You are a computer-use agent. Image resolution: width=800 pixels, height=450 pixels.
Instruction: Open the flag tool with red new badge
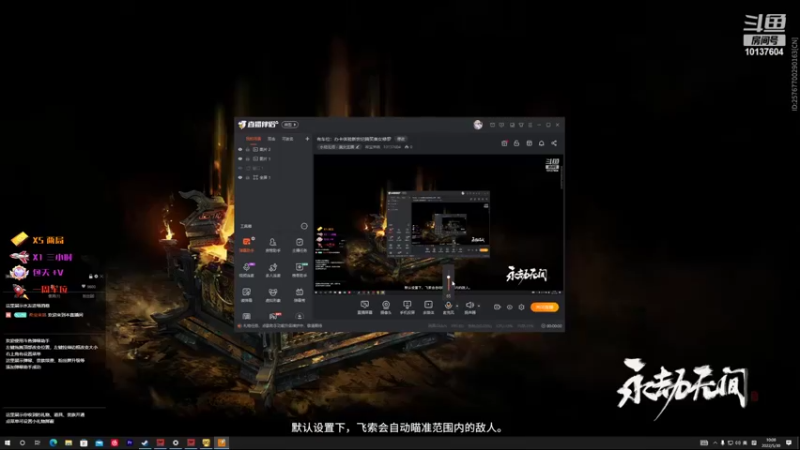273,316
